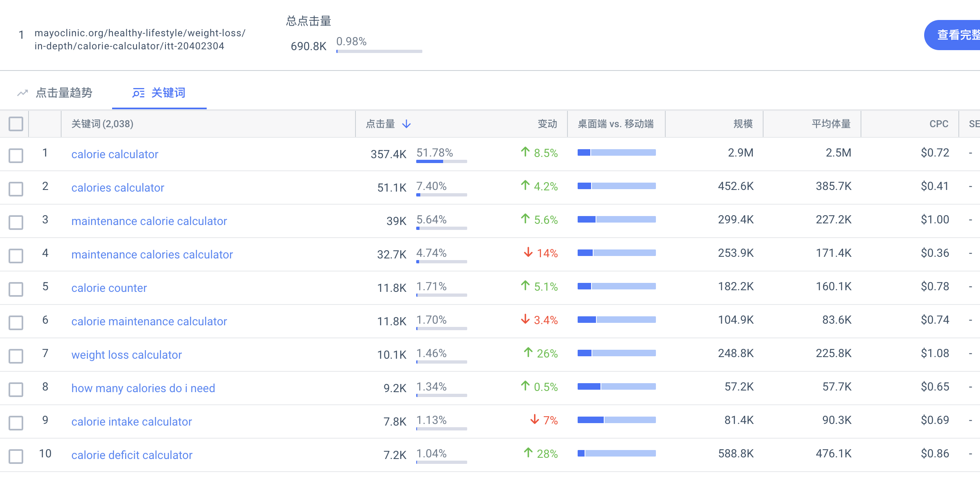Click the 查看完整 blue button
980x481 pixels.
[952, 35]
